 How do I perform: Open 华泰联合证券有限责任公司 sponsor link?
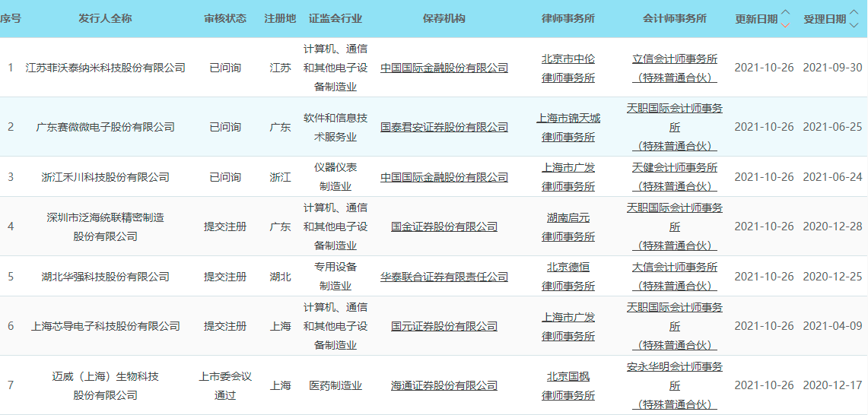444,277
